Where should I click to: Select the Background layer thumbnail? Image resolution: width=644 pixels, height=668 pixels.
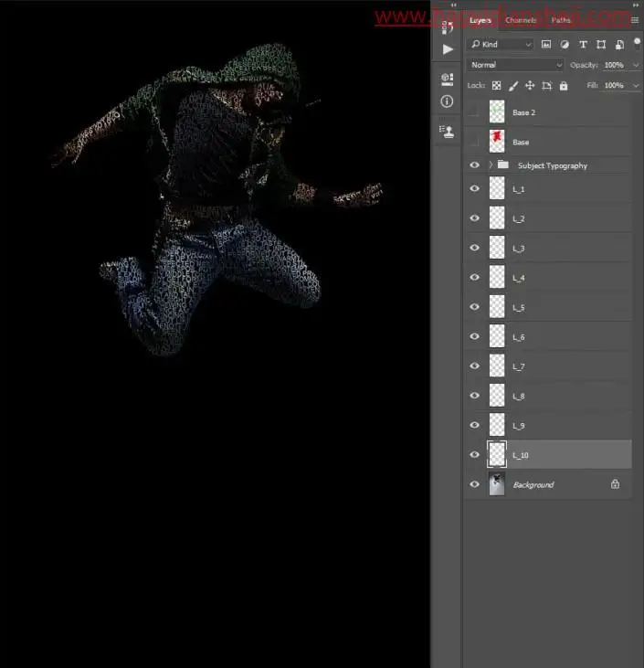[x=497, y=484]
